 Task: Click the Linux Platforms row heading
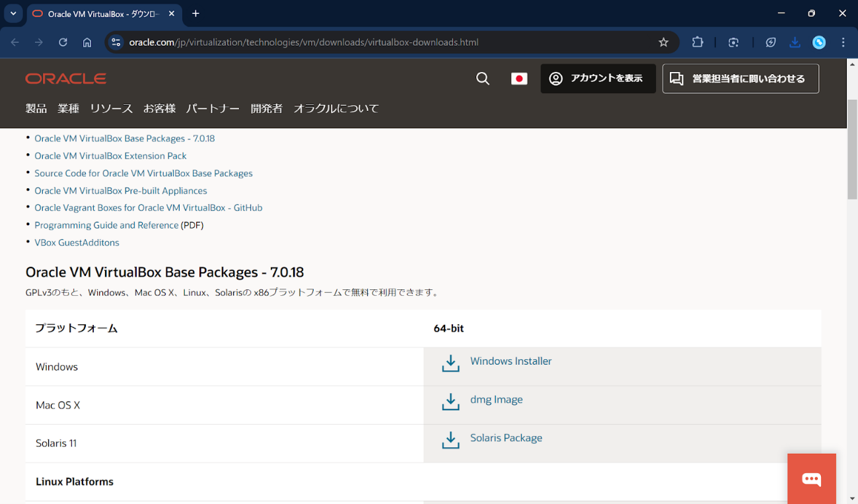75,482
